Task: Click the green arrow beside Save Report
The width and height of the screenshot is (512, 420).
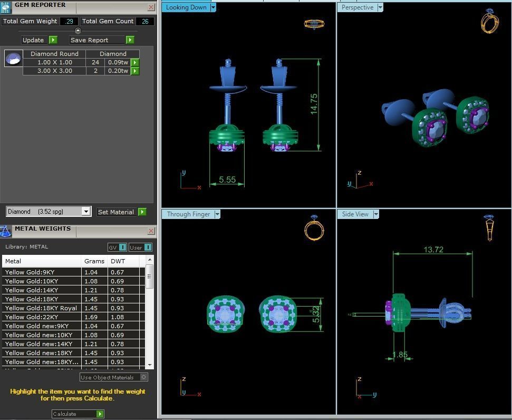Action: 130,40
